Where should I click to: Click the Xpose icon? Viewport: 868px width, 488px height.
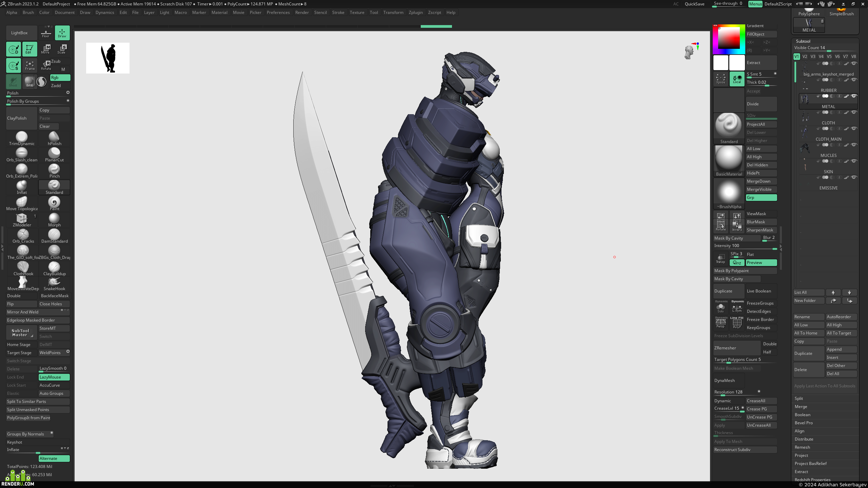(721, 79)
